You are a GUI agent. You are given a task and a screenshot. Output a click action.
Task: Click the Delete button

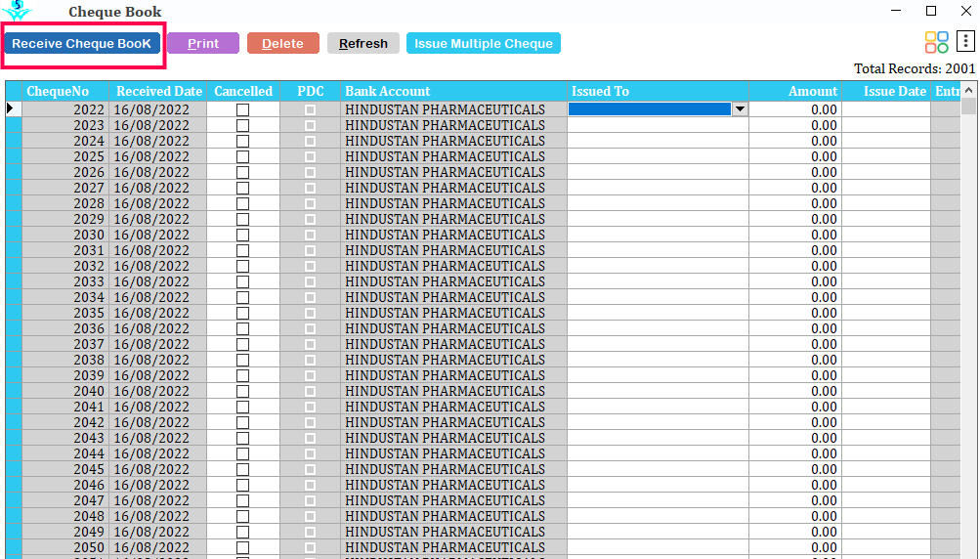282,44
